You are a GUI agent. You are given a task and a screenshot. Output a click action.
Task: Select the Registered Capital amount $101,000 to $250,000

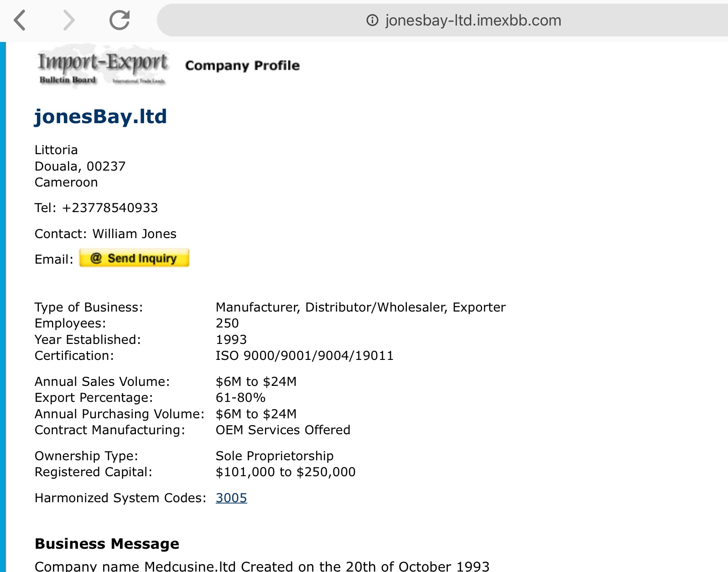[286, 472]
